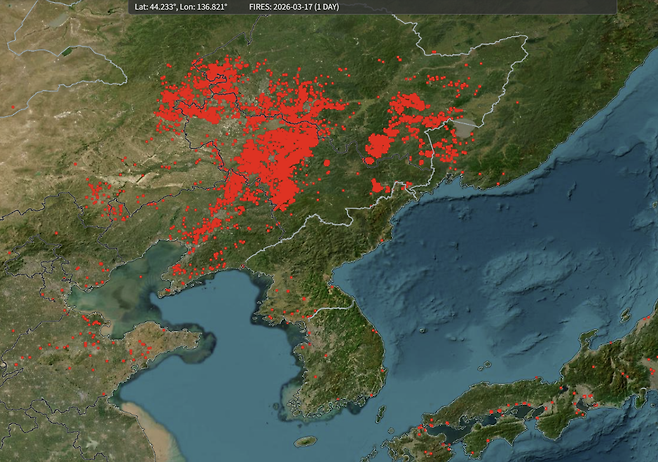Click Tsushima island between Korea and Japan

(x=380, y=412)
